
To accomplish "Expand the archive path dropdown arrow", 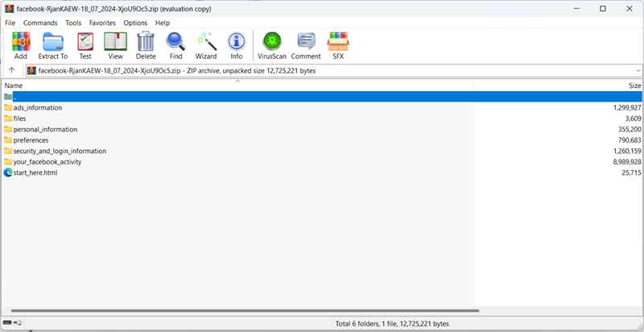I will coord(638,71).
